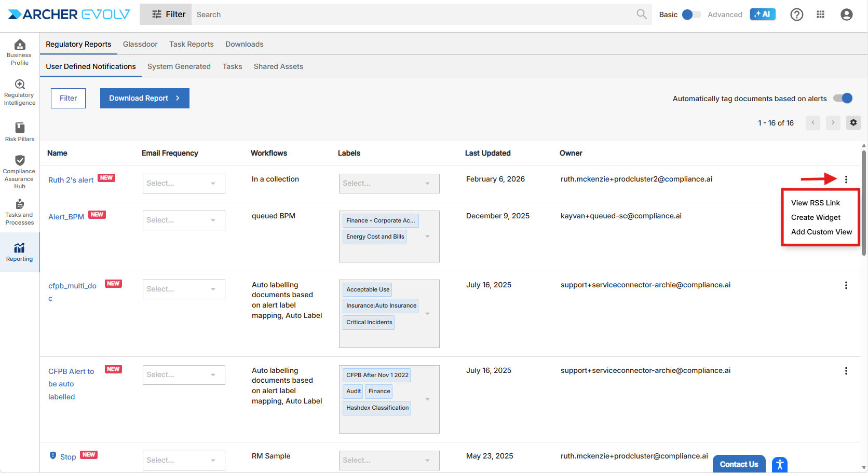Go to Risk Pillars section
Viewport: 868px width, 473px height.
point(20,132)
